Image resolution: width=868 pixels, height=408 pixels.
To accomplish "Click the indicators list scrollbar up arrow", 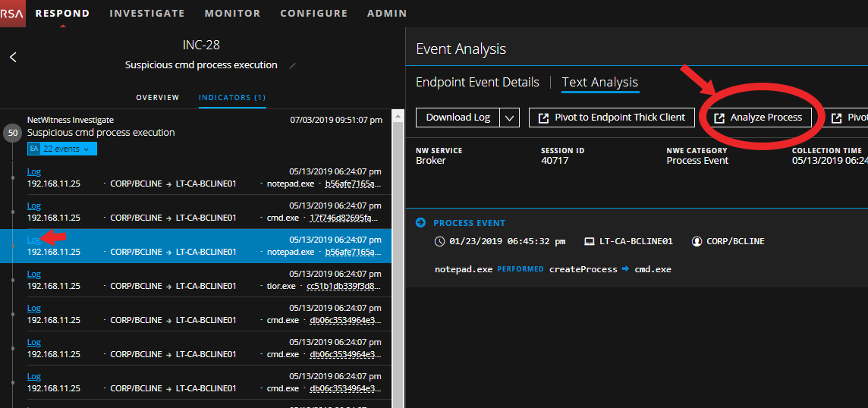I will 398,116.
